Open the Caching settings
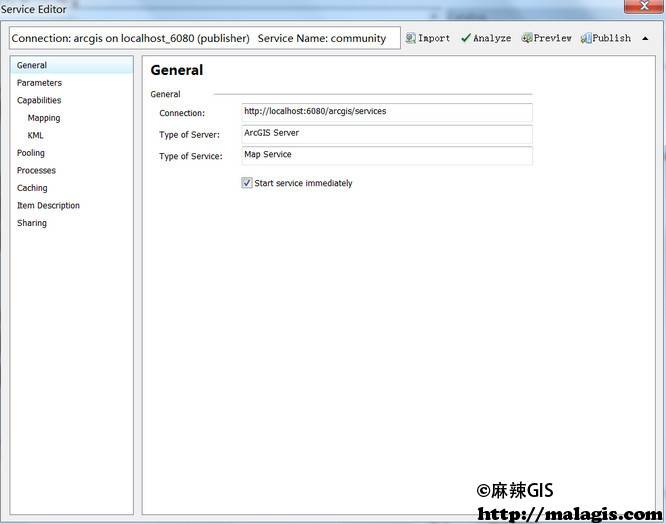 tap(32, 188)
